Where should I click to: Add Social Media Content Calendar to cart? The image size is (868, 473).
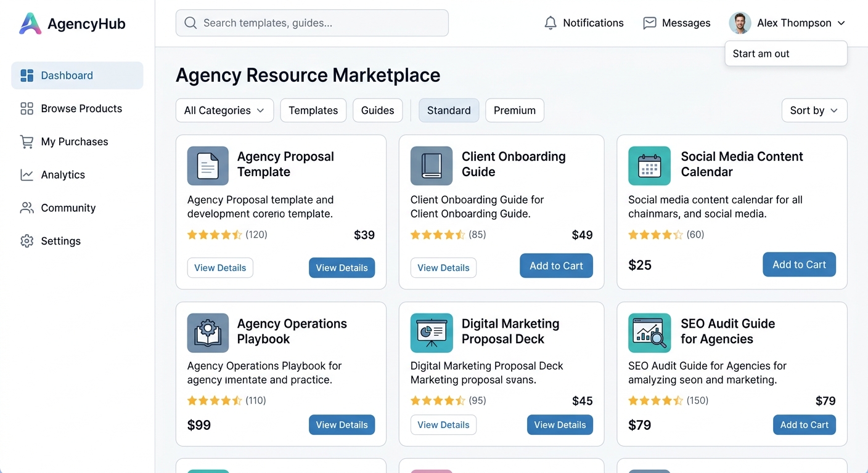(799, 264)
